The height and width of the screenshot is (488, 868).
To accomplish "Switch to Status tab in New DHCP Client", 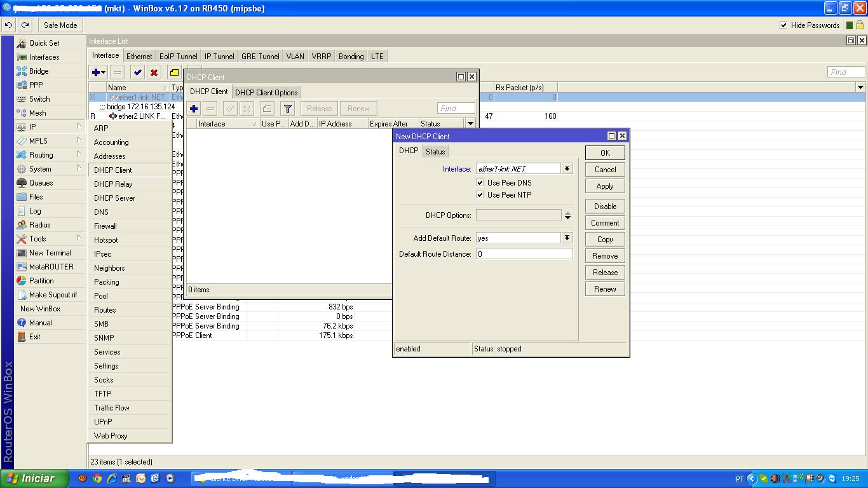I will (x=435, y=152).
